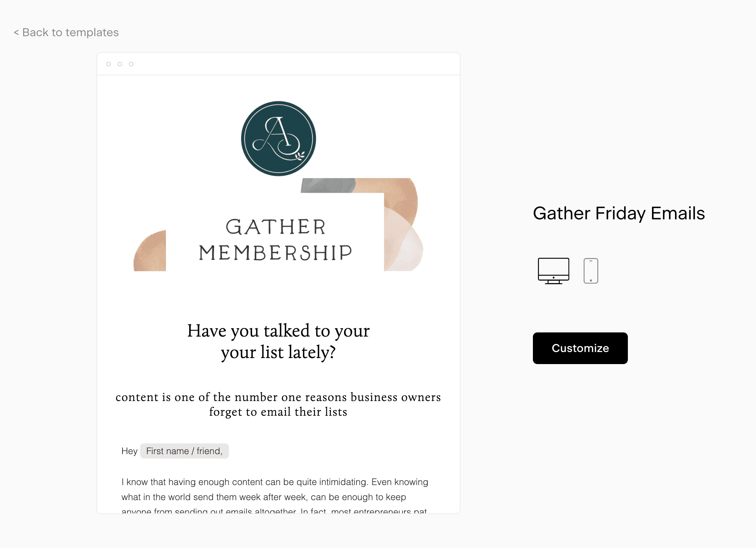Click the second dot in preview window bar
The height and width of the screenshot is (548, 756).
120,64
